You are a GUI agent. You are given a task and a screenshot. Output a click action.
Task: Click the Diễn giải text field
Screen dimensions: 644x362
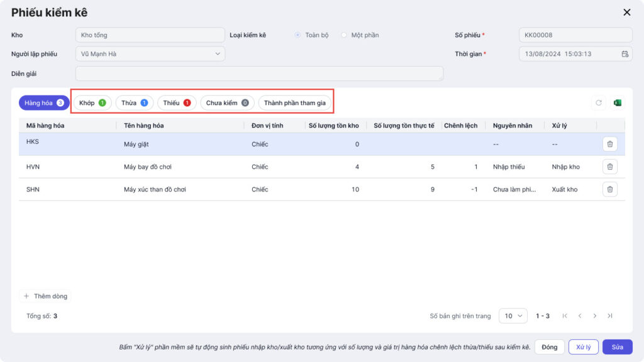tap(259, 74)
